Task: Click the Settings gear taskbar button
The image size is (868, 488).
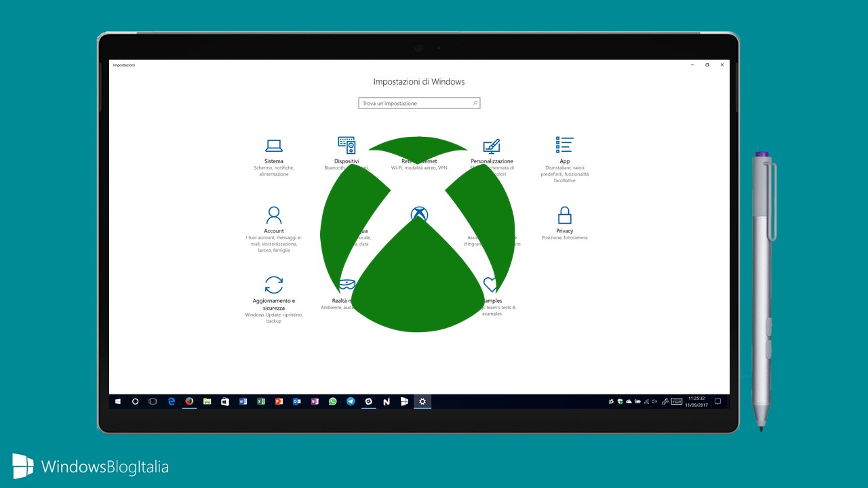Action: coord(422,401)
